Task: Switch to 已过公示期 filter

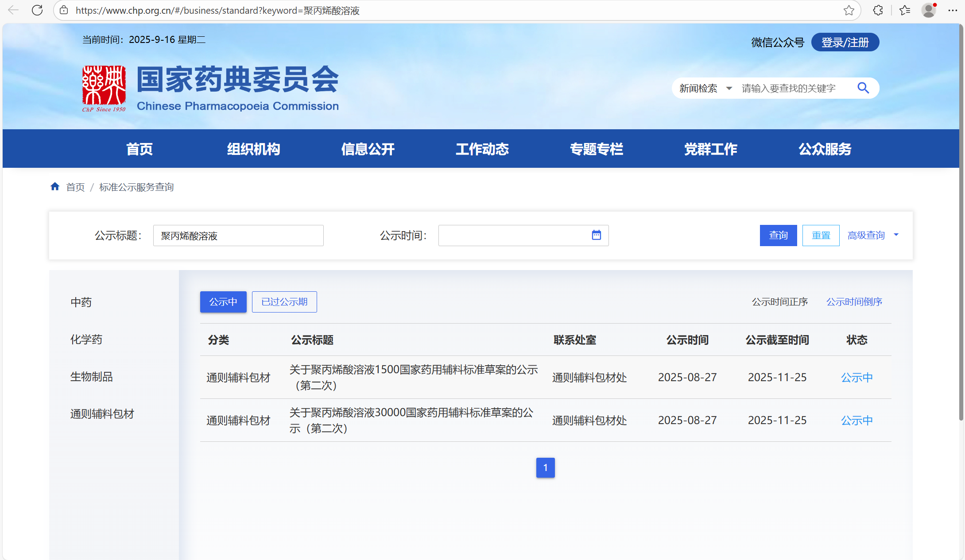Action: tap(284, 302)
